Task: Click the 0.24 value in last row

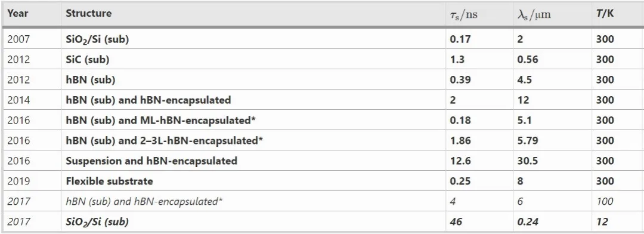Action: click(x=527, y=221)
